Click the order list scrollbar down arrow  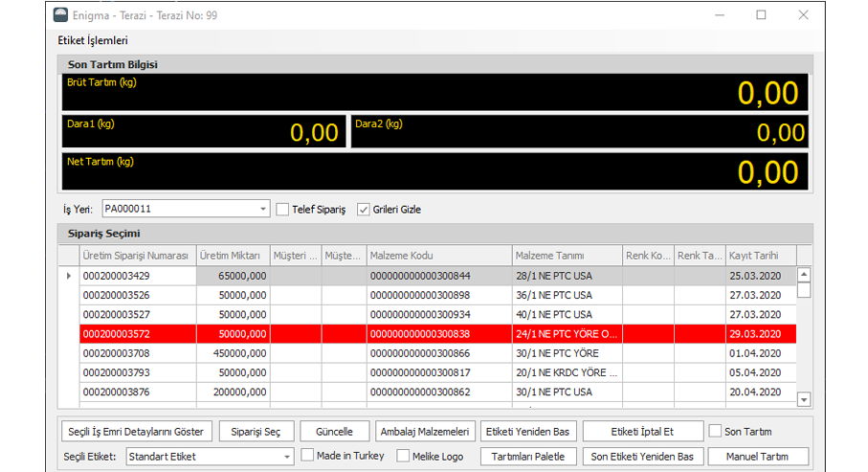click(804, 400)
